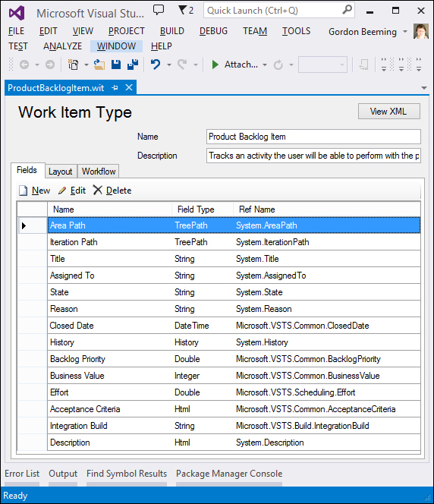The image size is (434, 504).
Task: Pin the ProductBacklogItem.wit tab
Action: 115,88
